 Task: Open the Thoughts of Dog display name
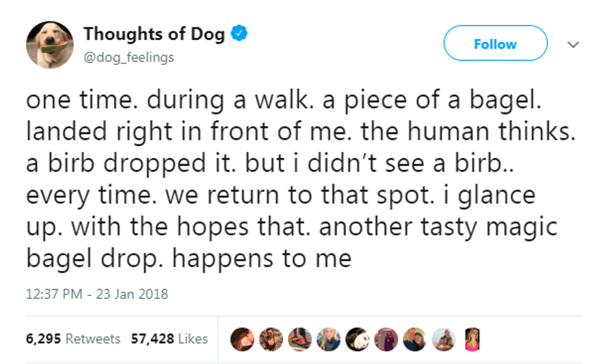pyautogui.click(x=154, y=34)
